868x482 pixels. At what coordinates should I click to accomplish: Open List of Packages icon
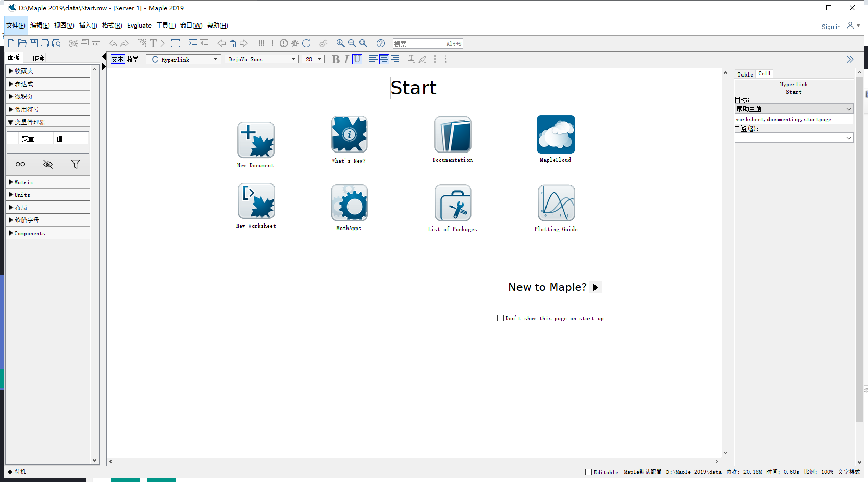[x=453, y=202]
